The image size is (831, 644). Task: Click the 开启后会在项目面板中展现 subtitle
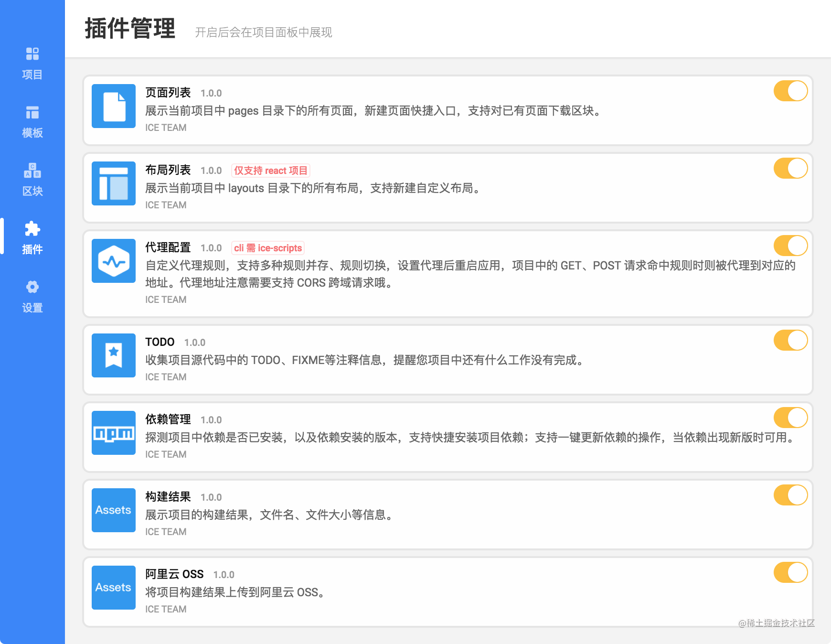pos(264,32)
